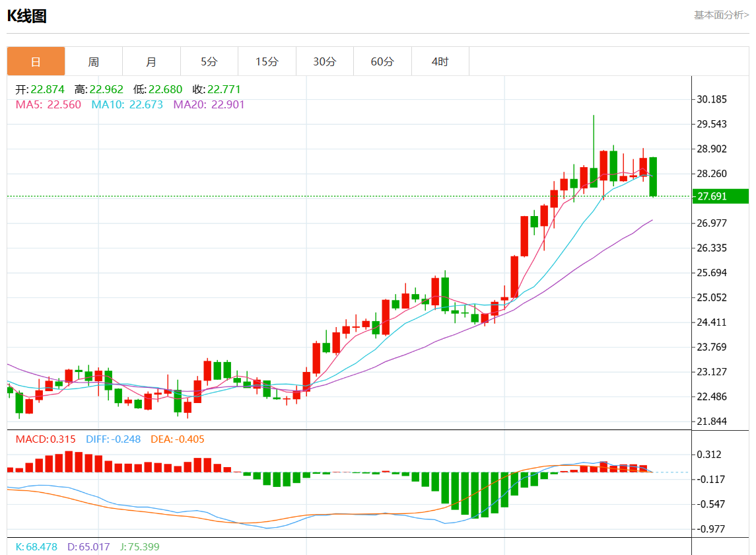Click the K:68.478 readout
Image resolution: width=756 pixels, height=555 pixels.
[36, 547]
